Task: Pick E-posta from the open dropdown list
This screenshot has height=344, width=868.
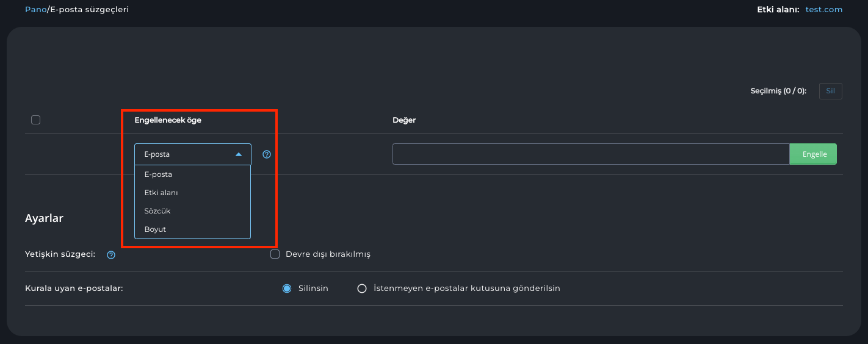Action: pyautogui.click(x=158, y=174)
